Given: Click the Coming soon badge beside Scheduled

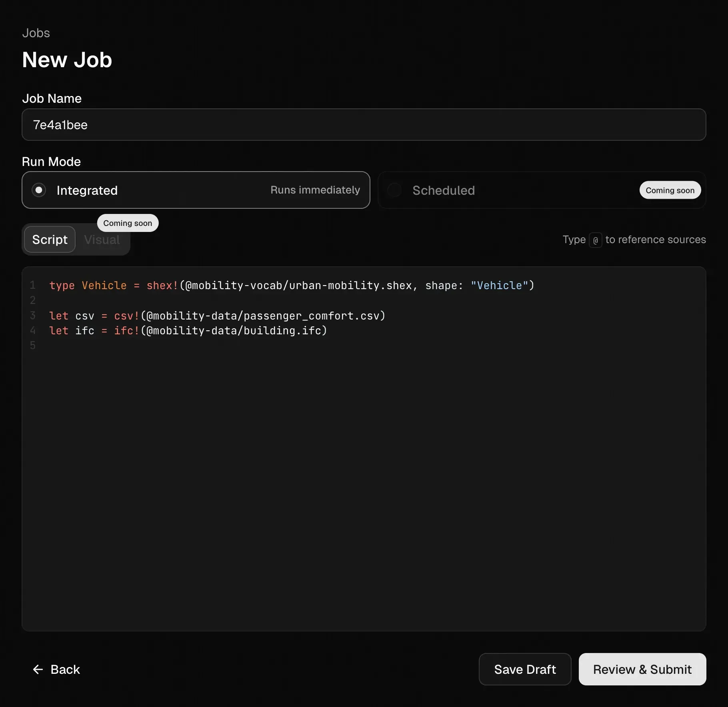Looking at the screenshot, I should [x=670, y=190].
